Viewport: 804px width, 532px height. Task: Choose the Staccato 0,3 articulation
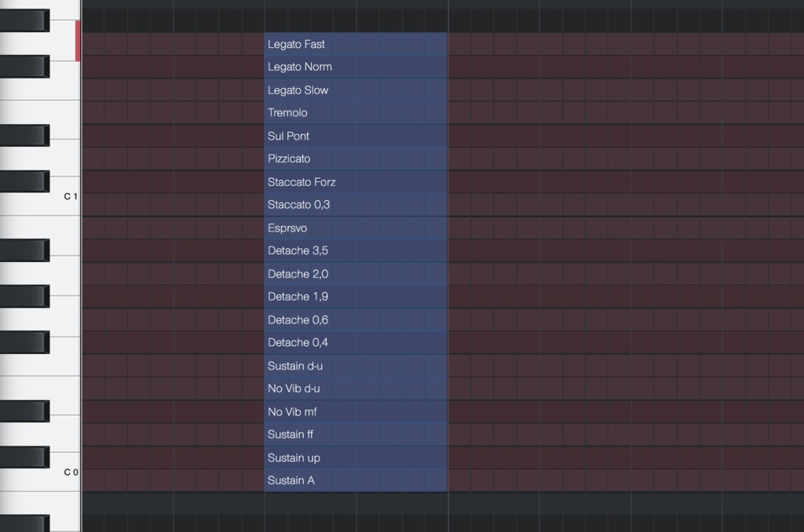pos(353,204)
